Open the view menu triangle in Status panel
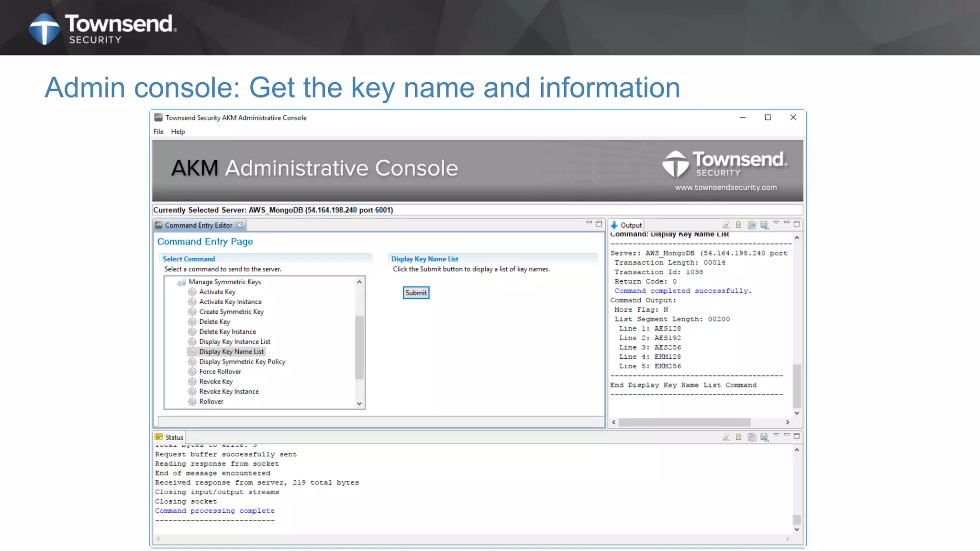Viewport: 980px width, 551px height. tap(776, 435)
